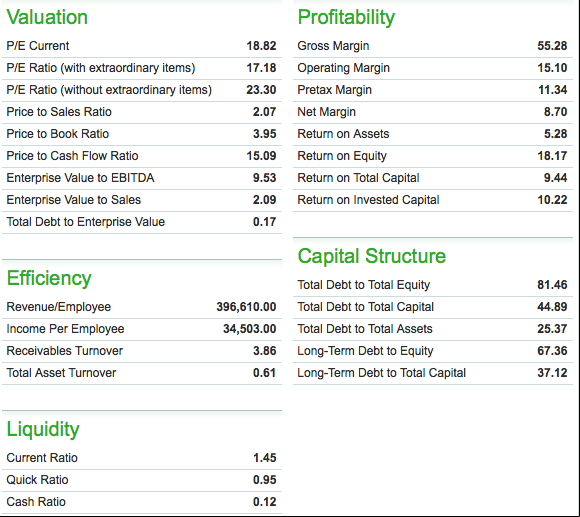Viewport: 580px width, 517px height.
Task: Select the Quick Ratio row label
Action: (x=37, y=480)
